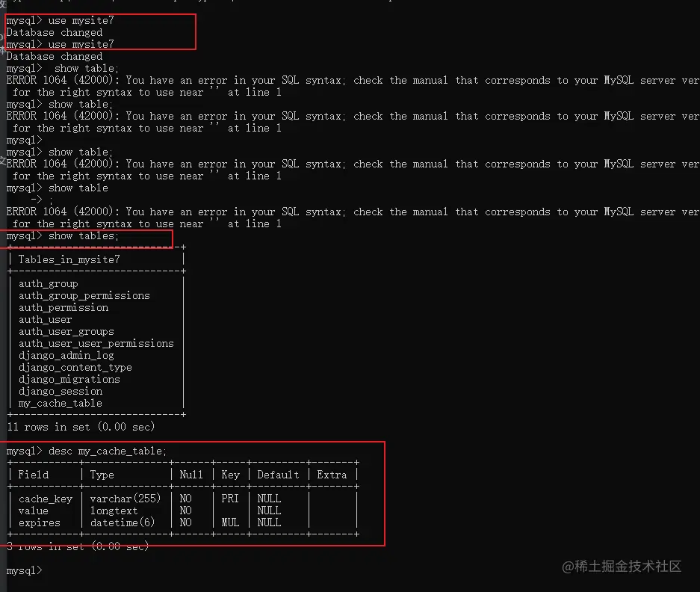Click the 'Key' column header
The height and width of the screenshot is (592, 700).
click(x=230, y=475)
